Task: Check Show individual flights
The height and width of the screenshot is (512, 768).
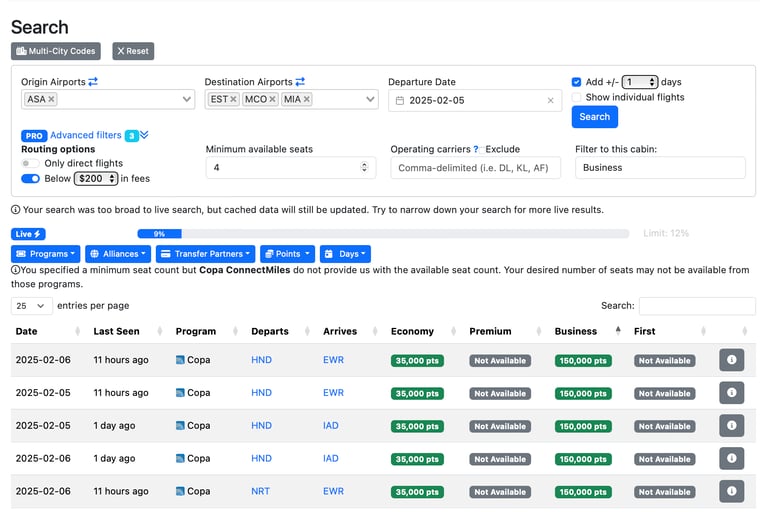Action: [576, 97]
